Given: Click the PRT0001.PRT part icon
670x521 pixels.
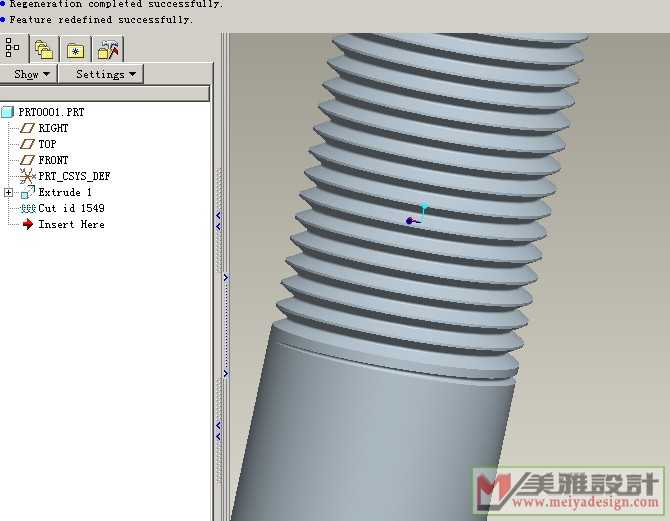Looking at the screenshot, I should (x=7, y=112).
